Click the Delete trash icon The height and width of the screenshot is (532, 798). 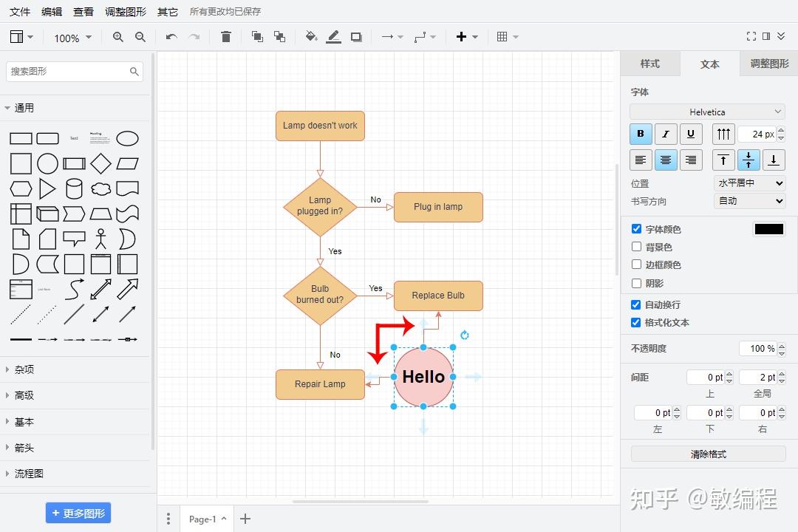(x=226, y=36)
